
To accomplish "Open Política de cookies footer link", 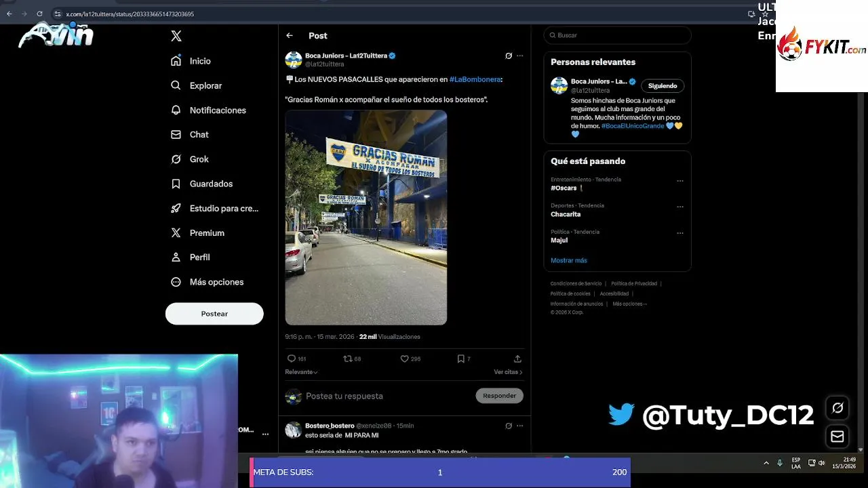I will click(x=570, y=293).
